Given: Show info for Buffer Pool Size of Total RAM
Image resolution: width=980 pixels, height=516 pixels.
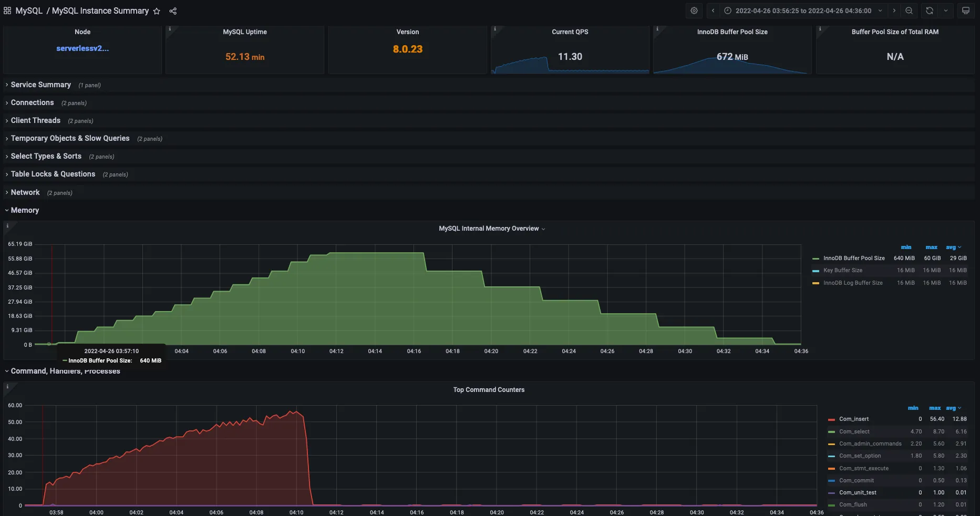Looking at the screenshot, I should [820, 29].
